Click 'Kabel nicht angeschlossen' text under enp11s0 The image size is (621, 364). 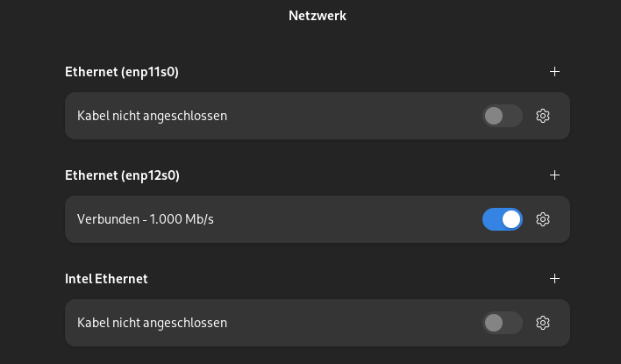(x=152, y=116)
